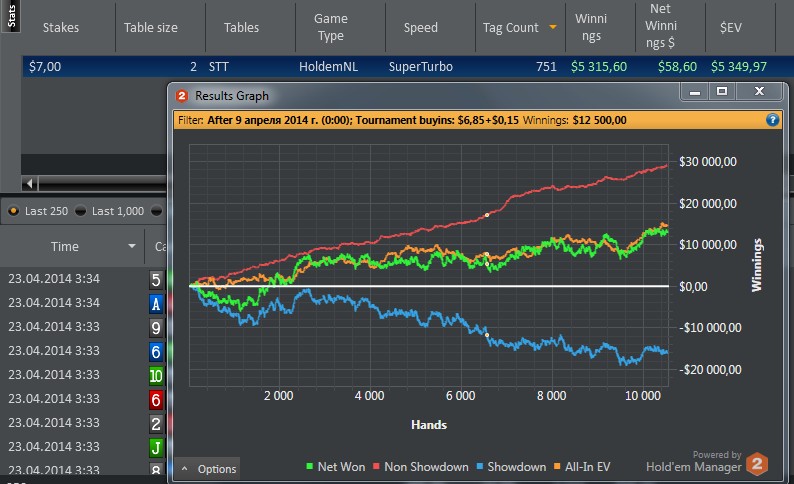Sort by Table size column header
This screenshot has width=794, height=484.
151,27
